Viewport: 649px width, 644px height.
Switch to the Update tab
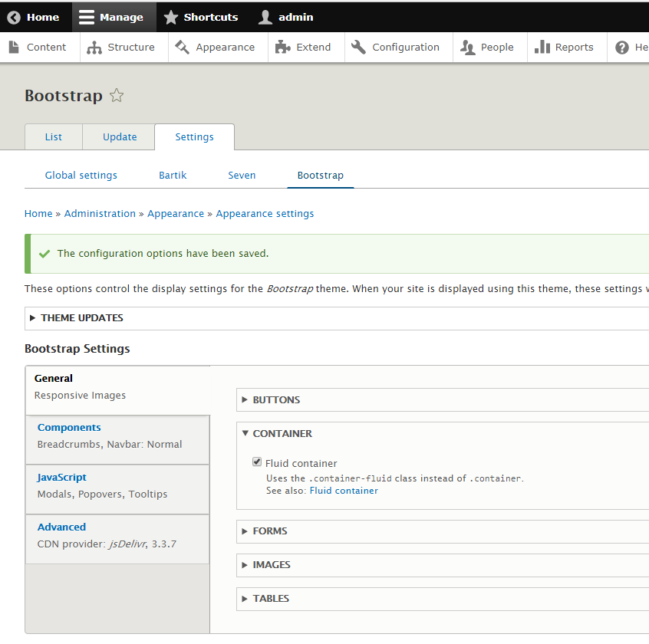click(x=119, y=136)
